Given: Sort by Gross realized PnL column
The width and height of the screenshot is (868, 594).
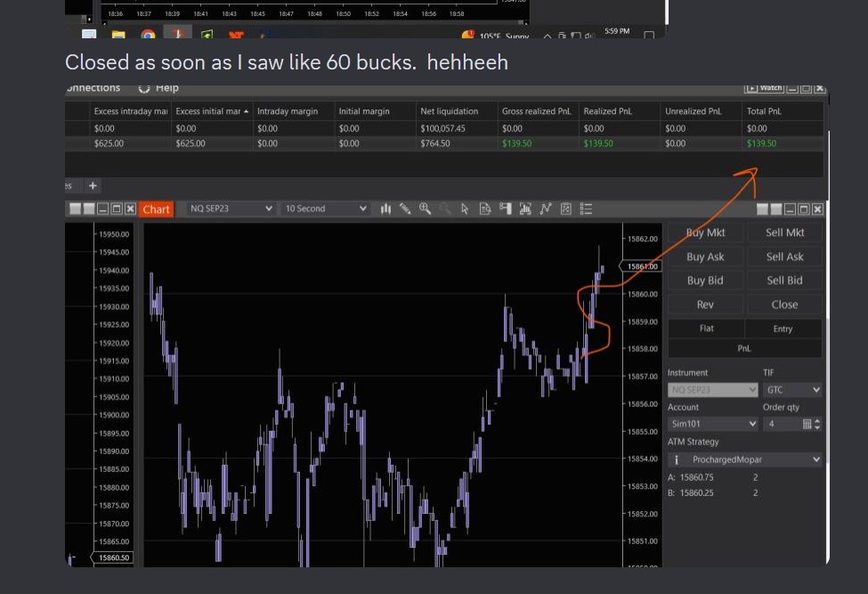Looking at the screenshot, I should [538, 111].
